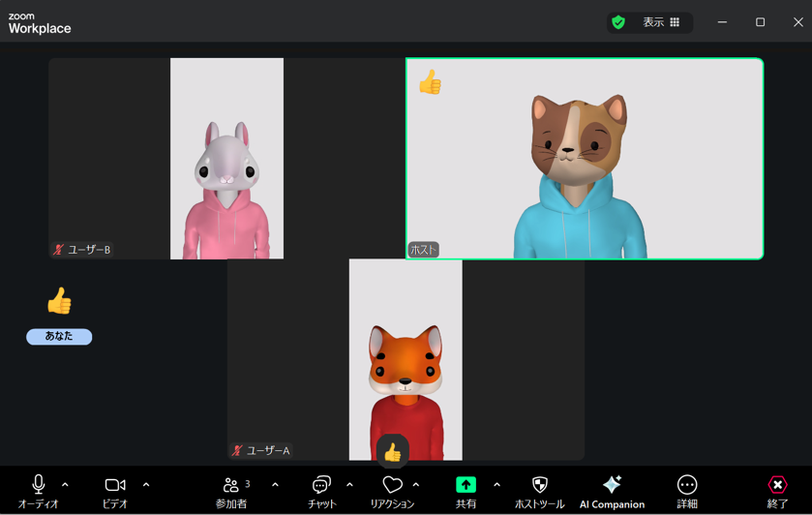This screenshot has height=515, width=812.
Task: Open the 表示 view layout menu
Action: [661, 22]
